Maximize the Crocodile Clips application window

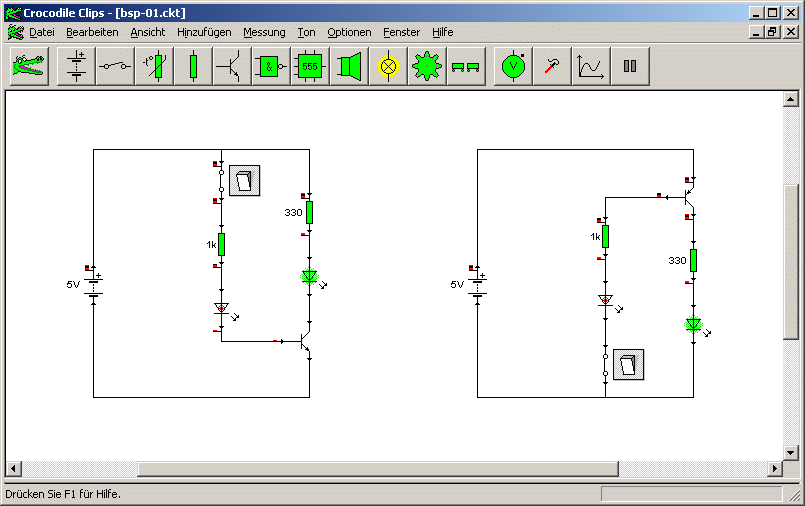773,13
